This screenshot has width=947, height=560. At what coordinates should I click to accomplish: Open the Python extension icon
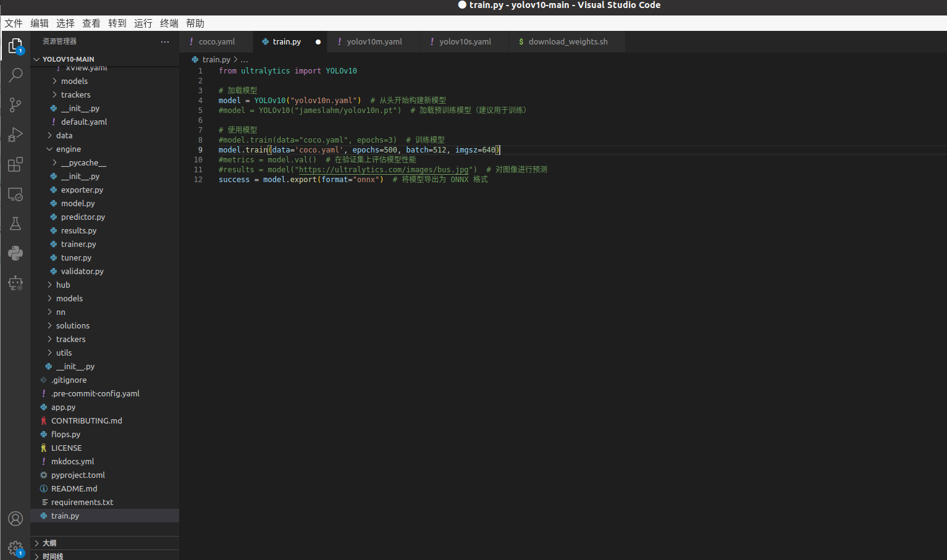click(x=15, y=253)
